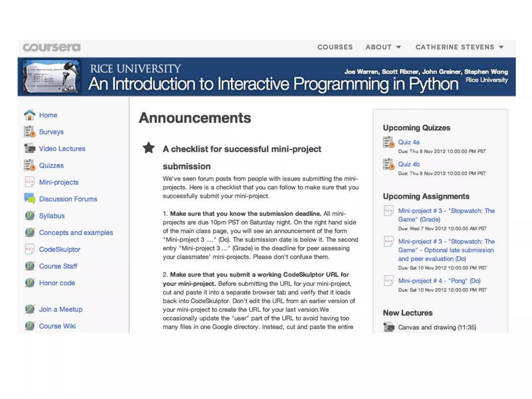The image size is (532, 399).
Task: Go to Mini-projects in the sidebar
Action: pyautogui.click(x=59, y=182)
